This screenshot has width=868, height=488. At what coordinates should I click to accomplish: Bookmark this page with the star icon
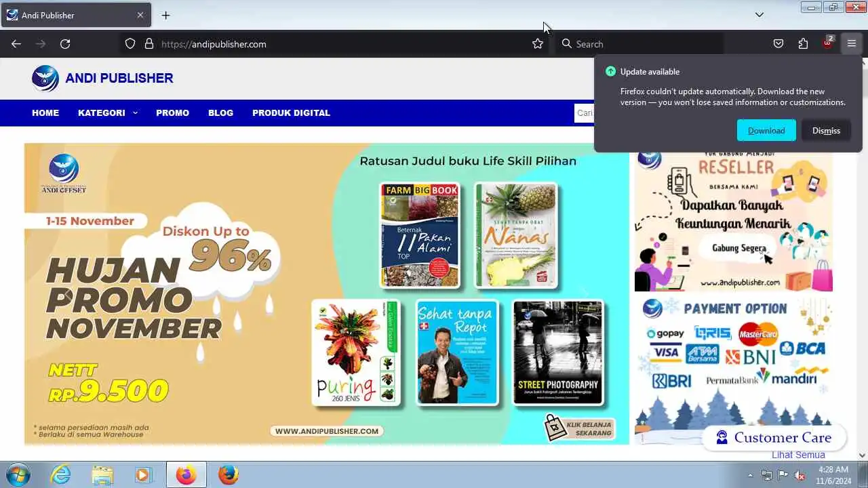(538, 44)
